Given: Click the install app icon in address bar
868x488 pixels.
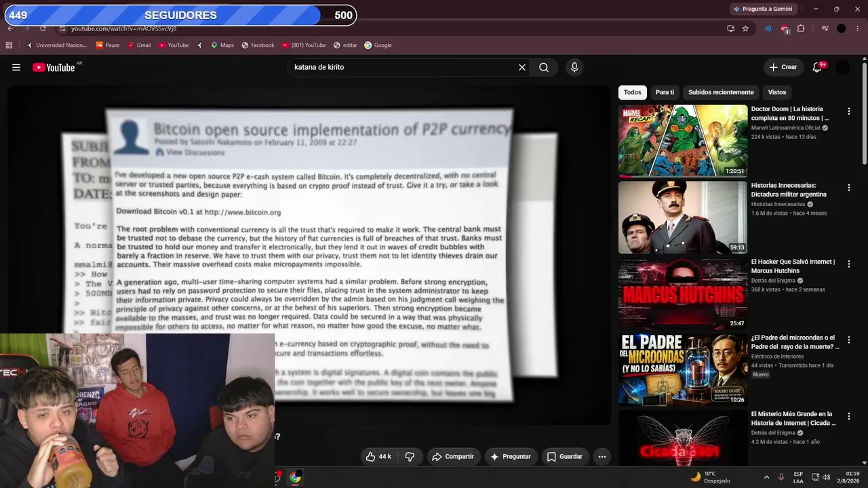Looking at the screenshot, I should coord(730,28).
